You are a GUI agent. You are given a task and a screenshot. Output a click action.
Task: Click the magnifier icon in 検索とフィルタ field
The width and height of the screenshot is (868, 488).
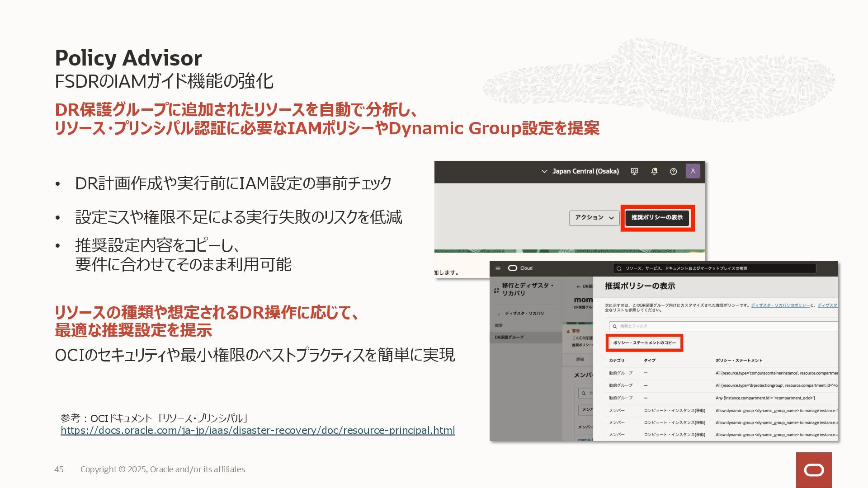tap(615, 326)
